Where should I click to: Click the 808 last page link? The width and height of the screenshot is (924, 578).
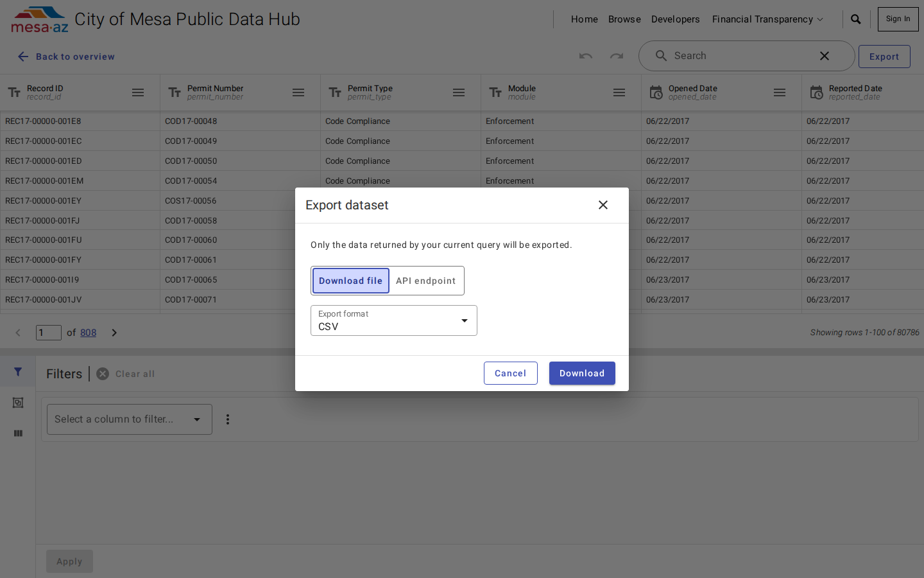click(x=89, y=333)
